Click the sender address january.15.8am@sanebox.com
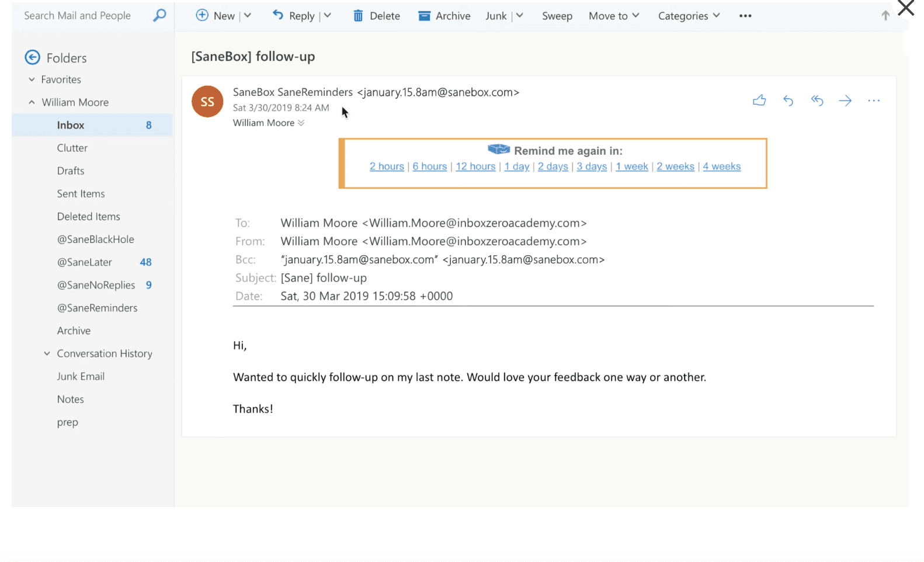Screen dimensions: 924x562 coord(438,92)
